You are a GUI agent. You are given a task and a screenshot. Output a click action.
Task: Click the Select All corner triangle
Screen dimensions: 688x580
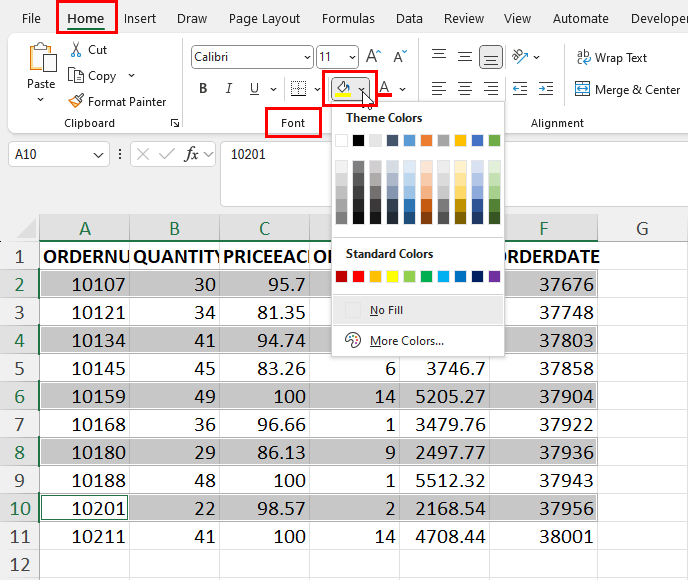click(26, 229)
